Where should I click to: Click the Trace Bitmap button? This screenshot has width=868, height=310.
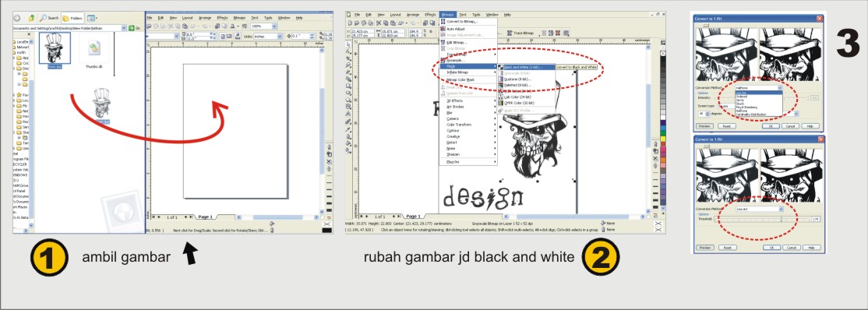click(x=520, y=33)
